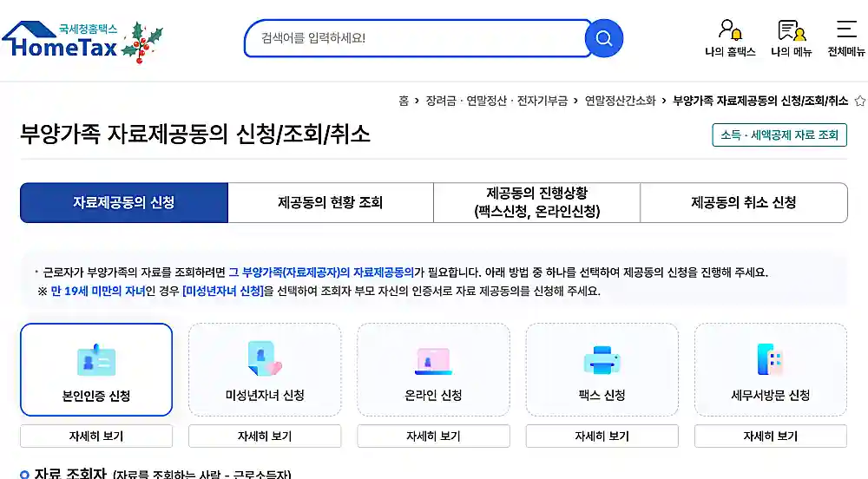This screenshot has height=479, width=868.
Task: Select 본인인증 신청 ID card icon
Action: point(96,359)
